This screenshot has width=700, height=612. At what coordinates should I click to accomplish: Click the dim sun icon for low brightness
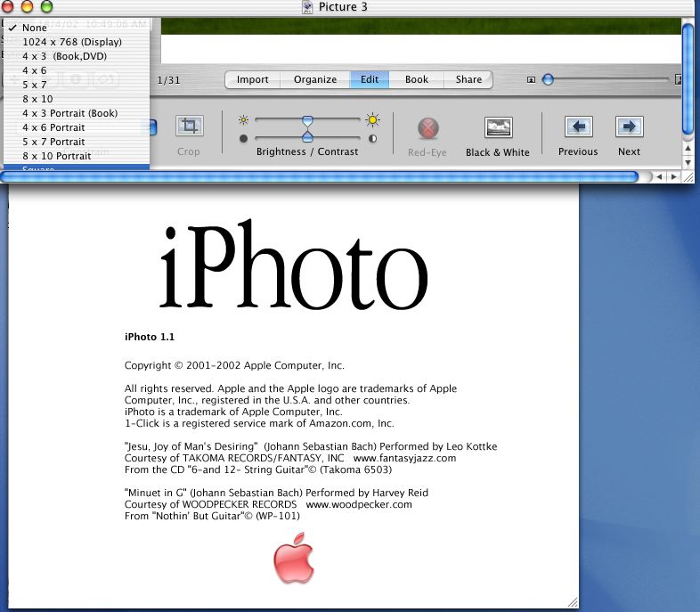[x=243, y=119]
